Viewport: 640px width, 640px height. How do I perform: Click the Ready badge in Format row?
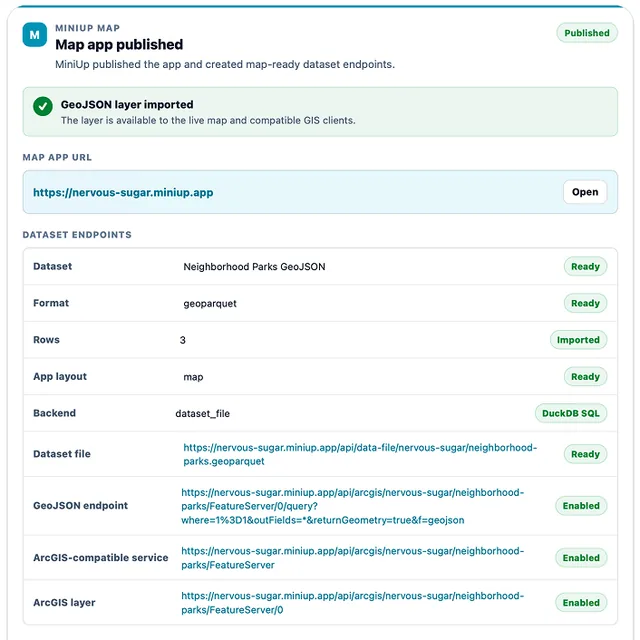pos(585,303)
